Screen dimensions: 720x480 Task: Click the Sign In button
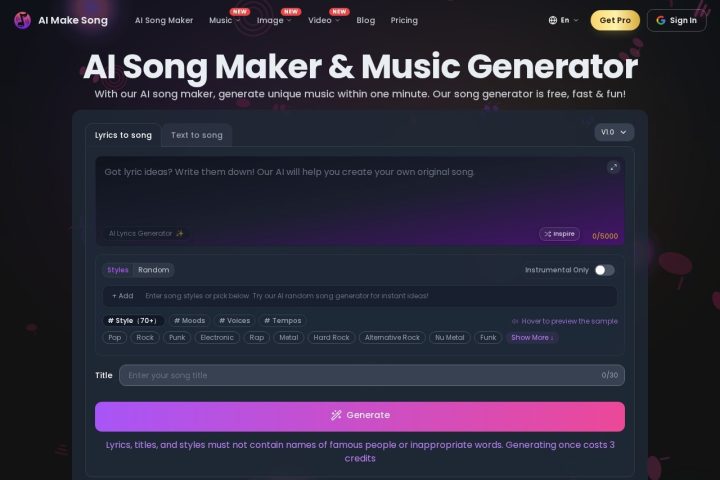pyautogui.click(x=676, y=20)
